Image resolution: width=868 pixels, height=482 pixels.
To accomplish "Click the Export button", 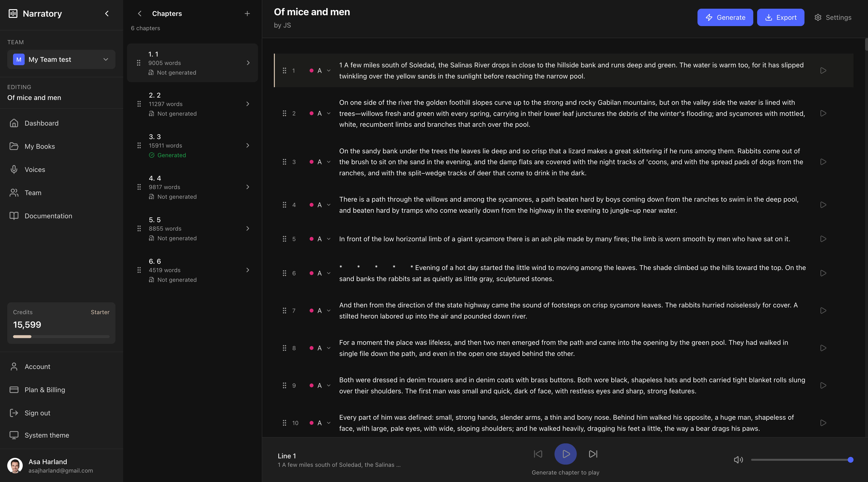I will coord(780,18).
